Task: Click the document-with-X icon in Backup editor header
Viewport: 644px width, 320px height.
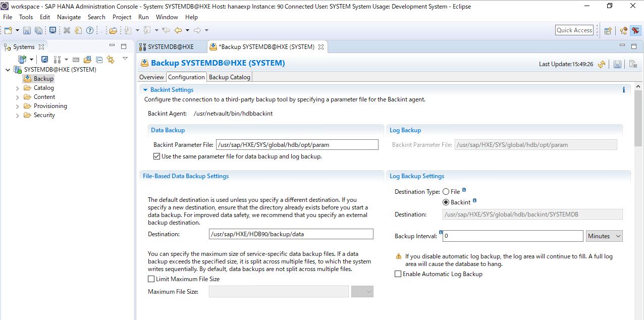Action: click(x=632, y=64)
